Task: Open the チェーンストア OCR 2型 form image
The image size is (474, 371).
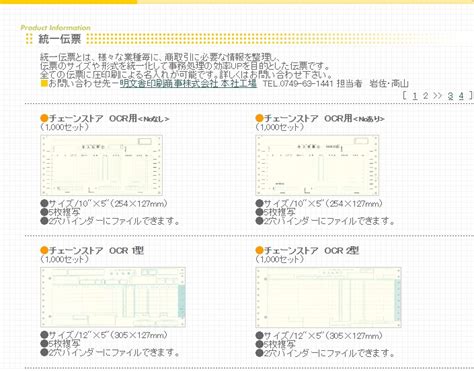Action: [328, 297]
